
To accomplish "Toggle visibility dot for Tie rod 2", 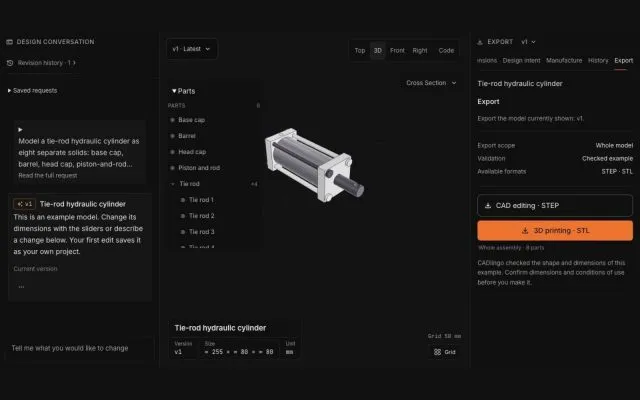I will 183,216.
